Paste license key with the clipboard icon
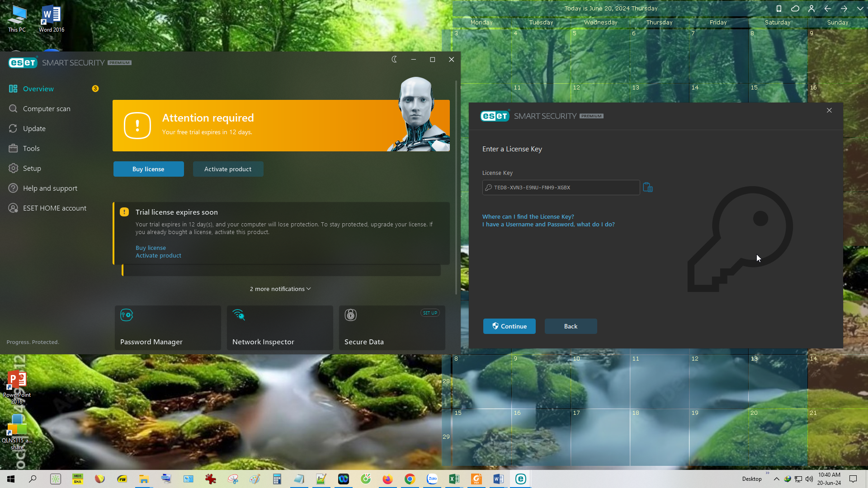 click(648, 187)
